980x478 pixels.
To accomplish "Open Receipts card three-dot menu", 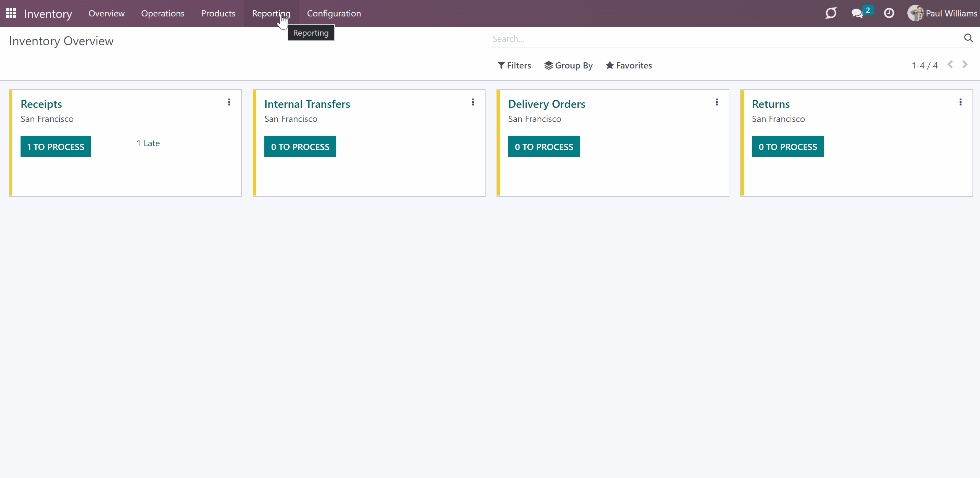I will pos(229,102).
